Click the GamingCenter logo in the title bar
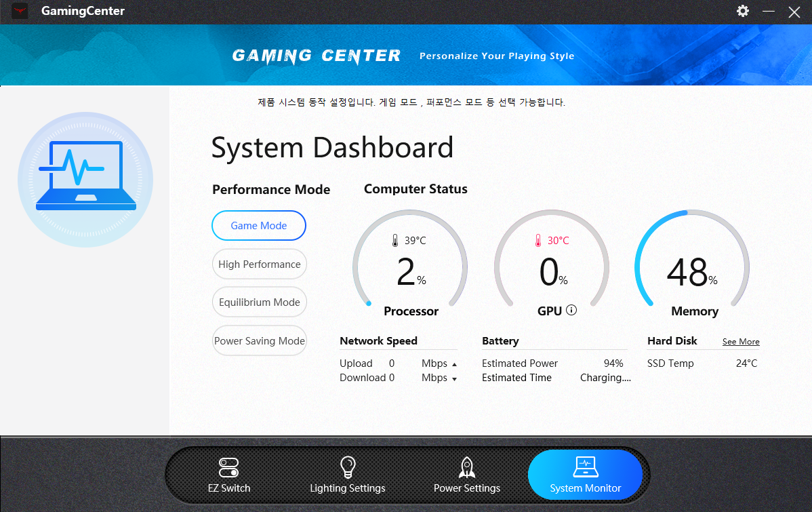Viewport: 812px width, 512px height. click(x=20, y=11)
